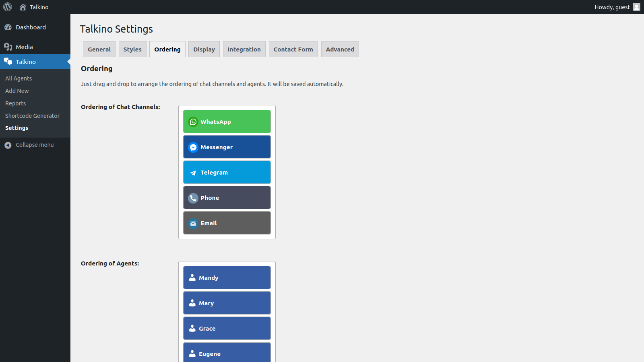The image size is (644, 362).
Task: Click the Dashboard gauge icon
Action: coord(8,27)
